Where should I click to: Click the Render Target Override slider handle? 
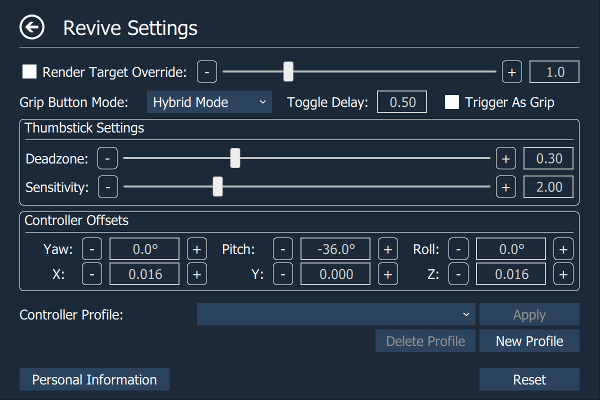[288, 72]
